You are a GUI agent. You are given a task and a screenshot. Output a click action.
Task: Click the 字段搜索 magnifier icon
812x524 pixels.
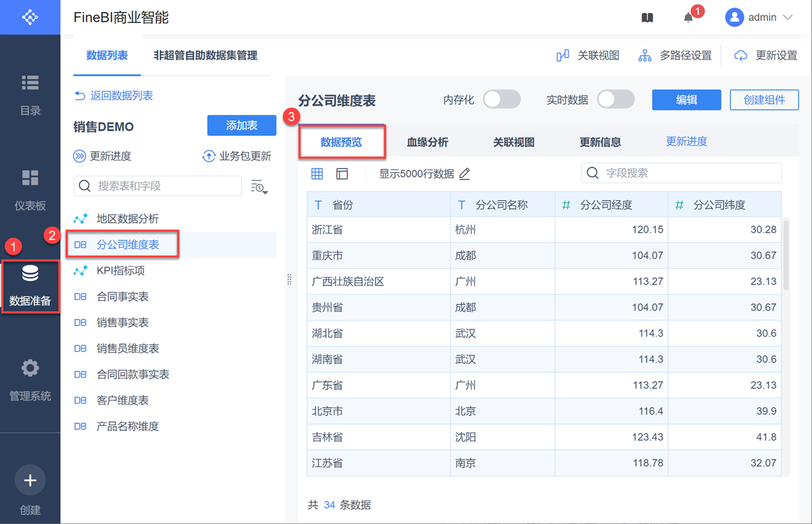(593, 173)
